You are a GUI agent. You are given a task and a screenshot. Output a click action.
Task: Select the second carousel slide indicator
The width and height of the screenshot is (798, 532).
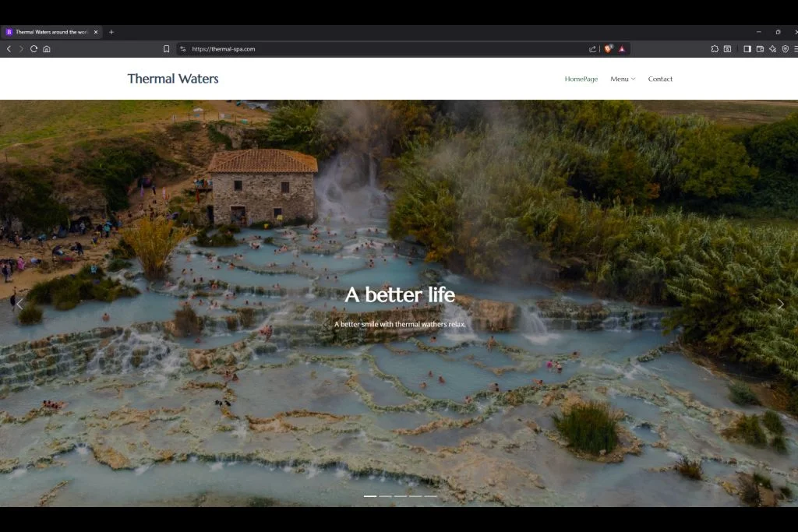click(385, 496)
